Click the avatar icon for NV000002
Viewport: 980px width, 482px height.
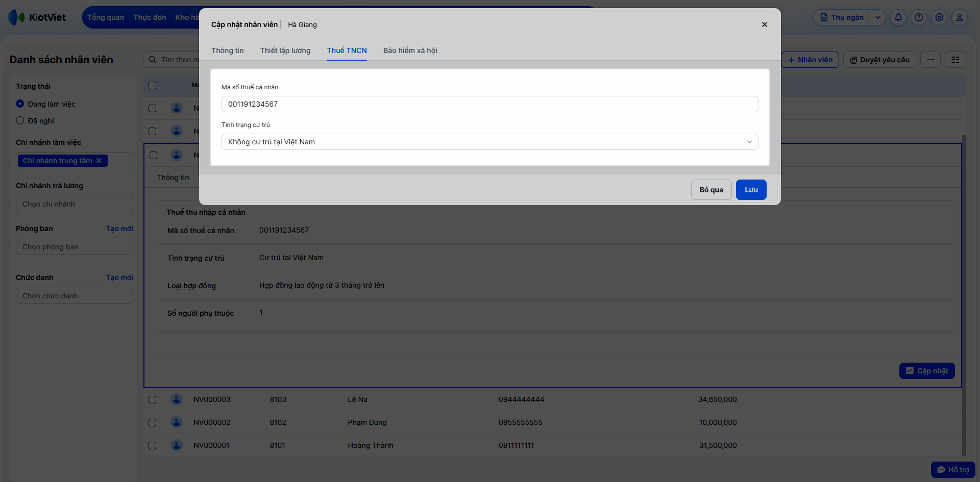point(177,422)
